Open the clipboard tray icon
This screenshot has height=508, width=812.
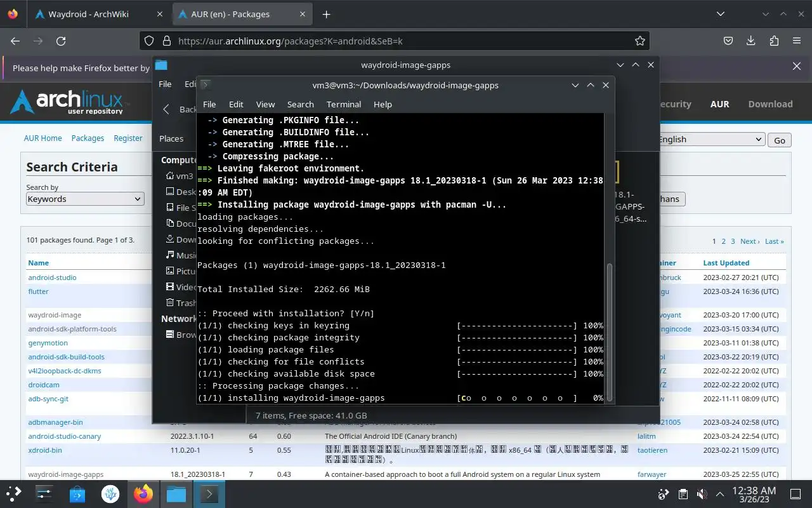coord(683,494)
